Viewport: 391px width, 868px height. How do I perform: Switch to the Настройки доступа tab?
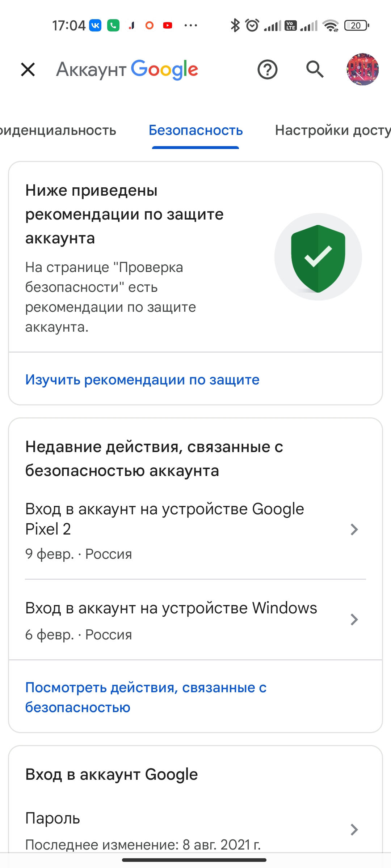coord(333,130)
